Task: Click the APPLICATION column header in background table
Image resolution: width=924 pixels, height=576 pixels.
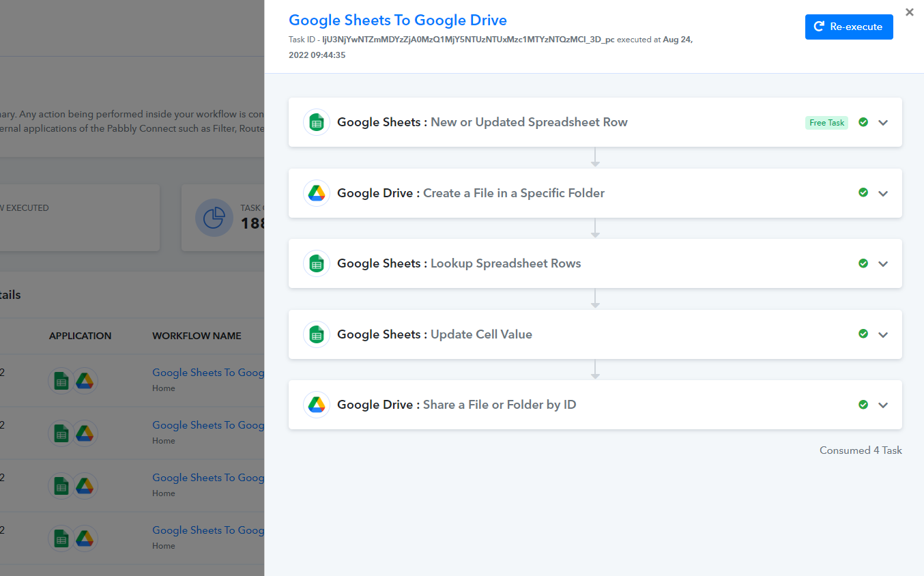Action: (80, 336)
